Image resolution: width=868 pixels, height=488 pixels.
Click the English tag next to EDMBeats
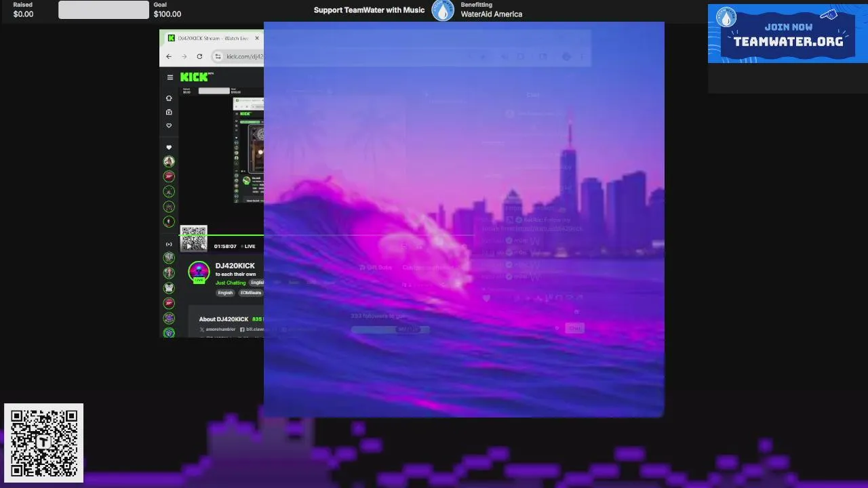coord(225,293)
